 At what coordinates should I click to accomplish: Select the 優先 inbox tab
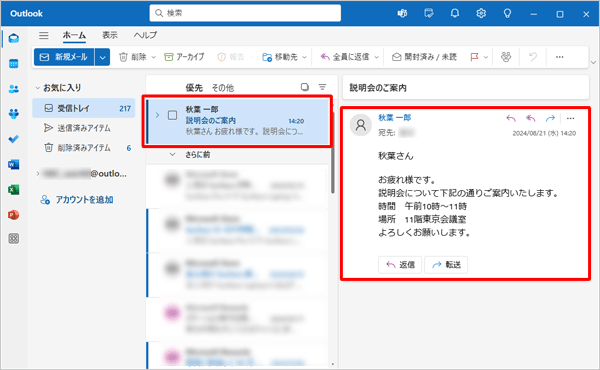click(194, 88)
